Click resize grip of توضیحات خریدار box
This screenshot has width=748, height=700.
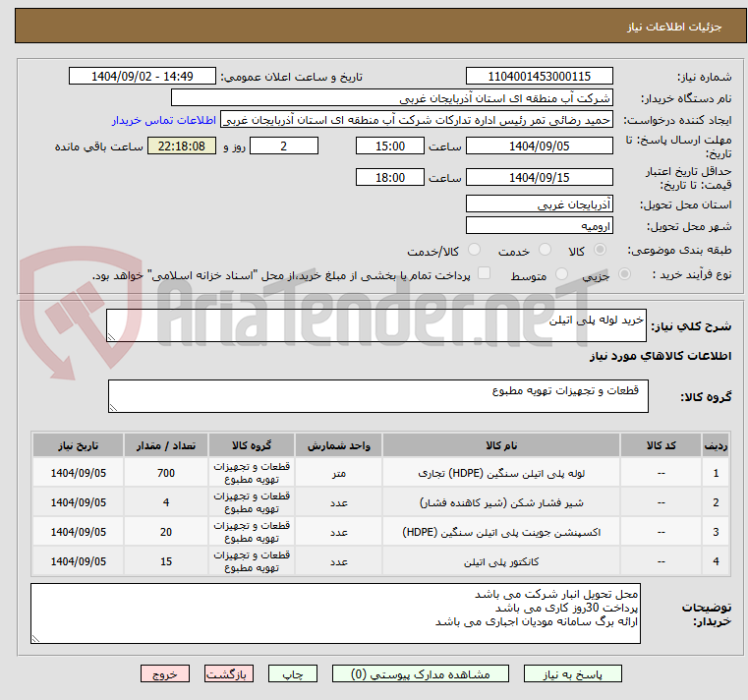(x=35, y=639)
